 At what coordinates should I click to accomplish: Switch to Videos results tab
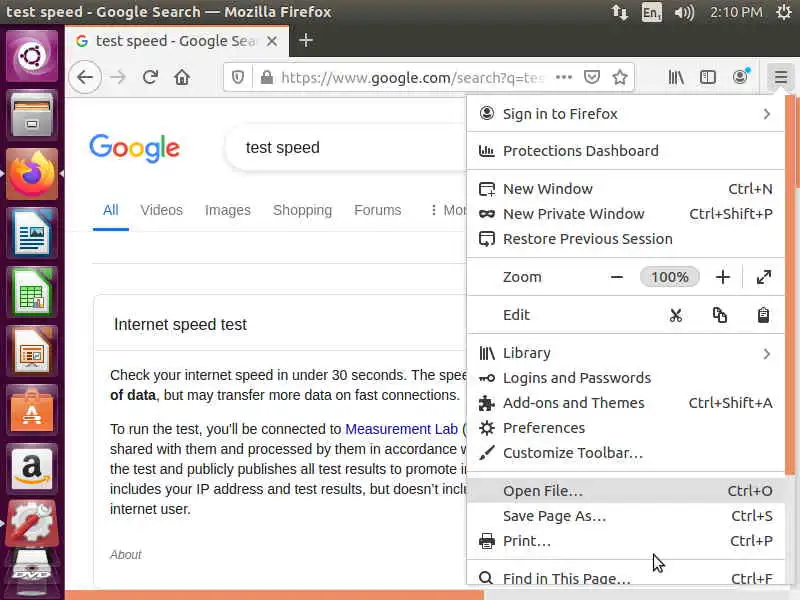coord(161,210)
